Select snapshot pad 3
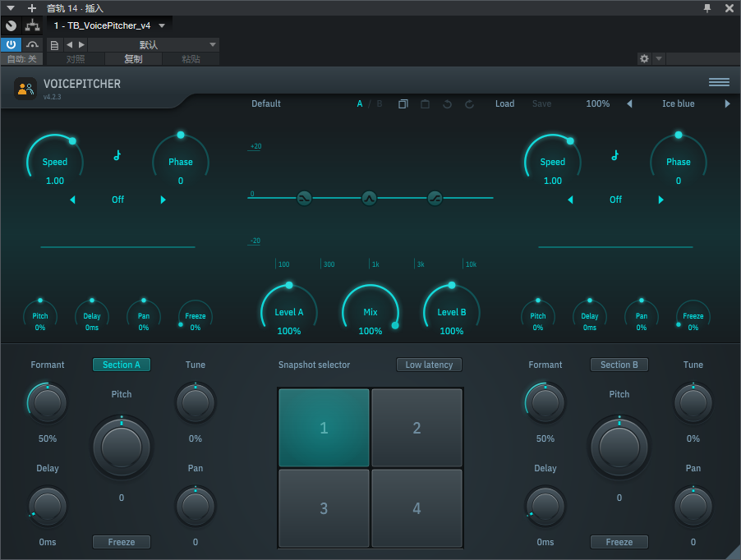 click(324, 508)
